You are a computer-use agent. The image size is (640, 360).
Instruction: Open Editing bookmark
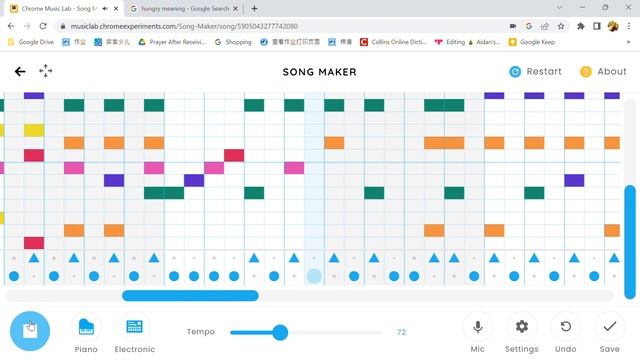point(449,42)
